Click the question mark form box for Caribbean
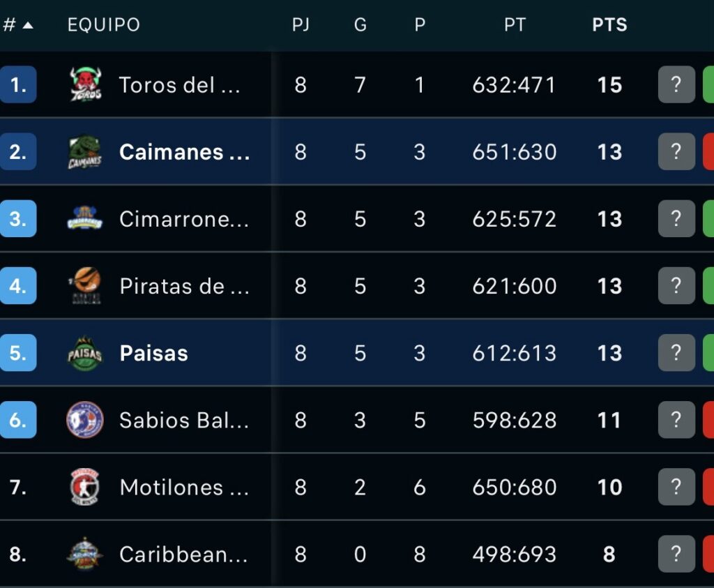 (x=676, y=554)
